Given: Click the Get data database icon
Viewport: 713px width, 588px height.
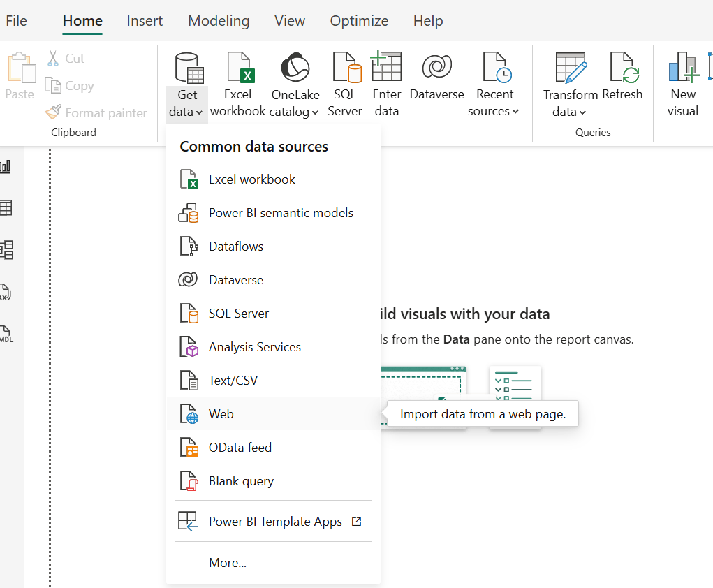Looking at the screenshot, I should tap(189, 68).
